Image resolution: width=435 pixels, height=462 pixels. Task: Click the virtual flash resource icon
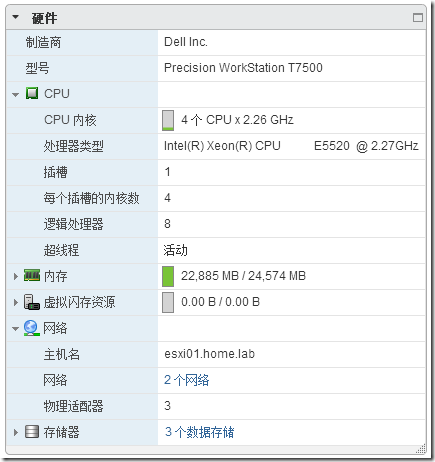click(32, 302)
